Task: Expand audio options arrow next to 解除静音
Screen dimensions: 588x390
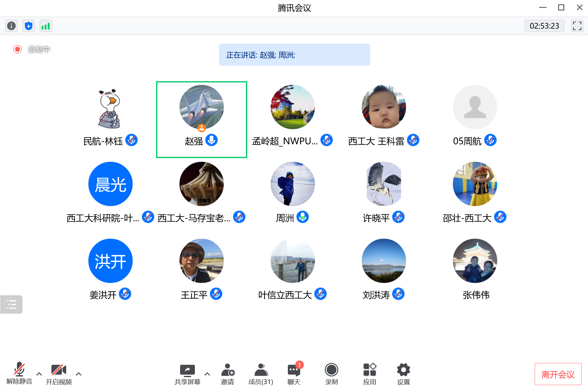Action: point(39,374)
